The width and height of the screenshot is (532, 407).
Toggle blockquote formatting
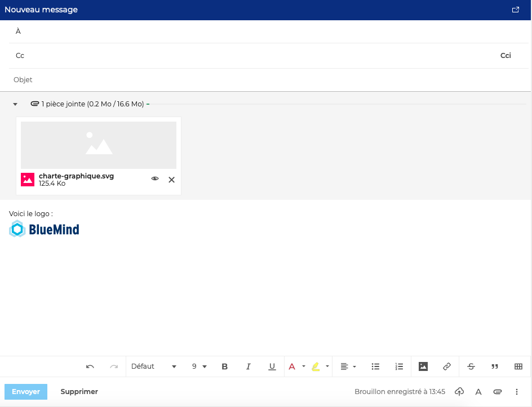coord(495,366)
